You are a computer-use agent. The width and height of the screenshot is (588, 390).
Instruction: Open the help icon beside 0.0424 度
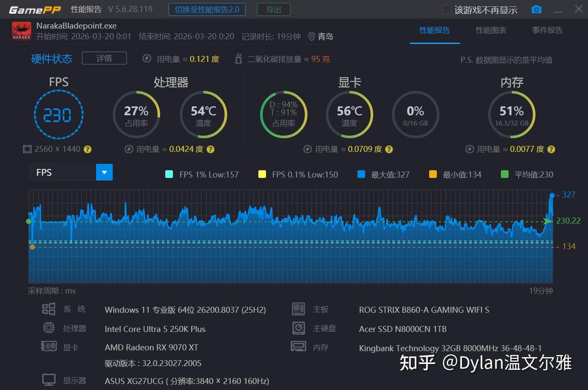[211, 149]
